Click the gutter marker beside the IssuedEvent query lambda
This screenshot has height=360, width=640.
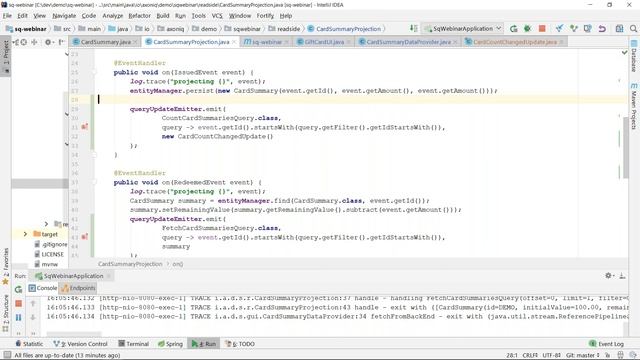click(84, 127)
